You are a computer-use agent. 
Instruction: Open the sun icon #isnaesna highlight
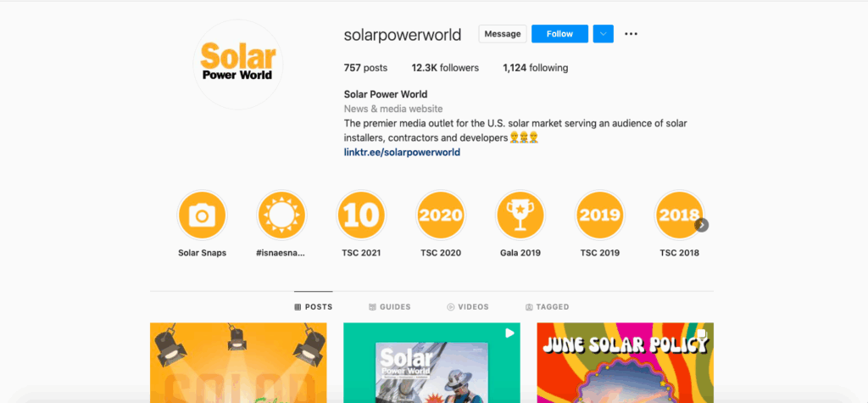(281, 215)
